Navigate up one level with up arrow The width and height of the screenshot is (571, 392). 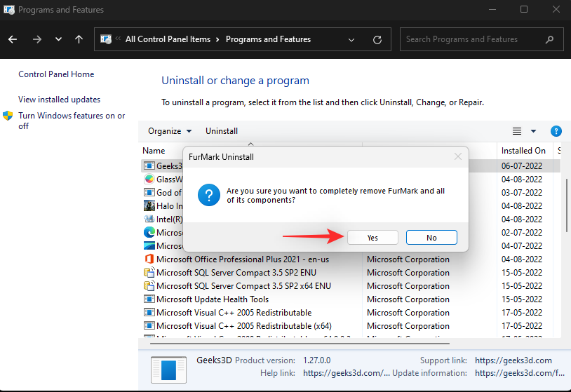pos(79,39)
